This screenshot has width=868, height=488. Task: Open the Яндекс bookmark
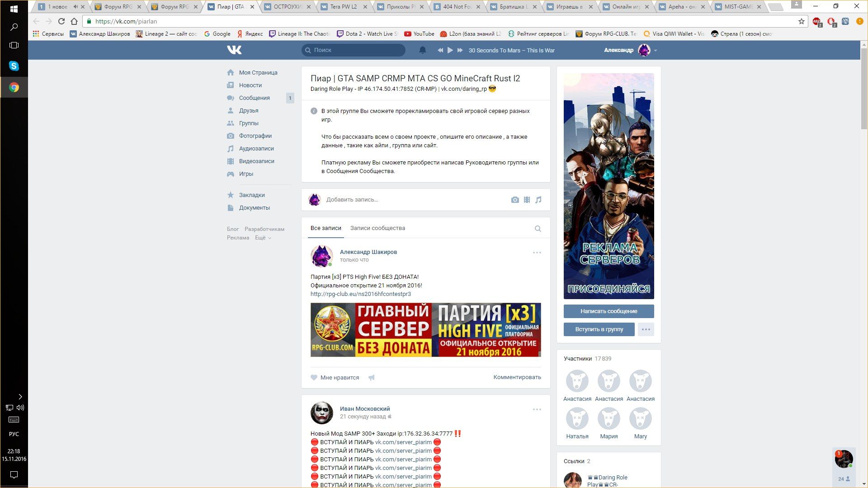pyautogui.click(x=250, y=34)
